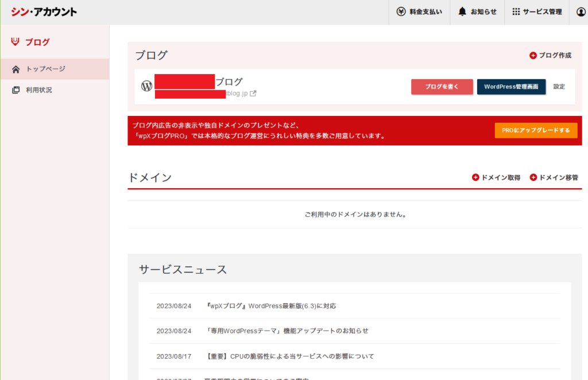The width and height of the screenshot is (588, 380).
Task: Click the ドメイン取得 link
Action: (x=501, y=177)
